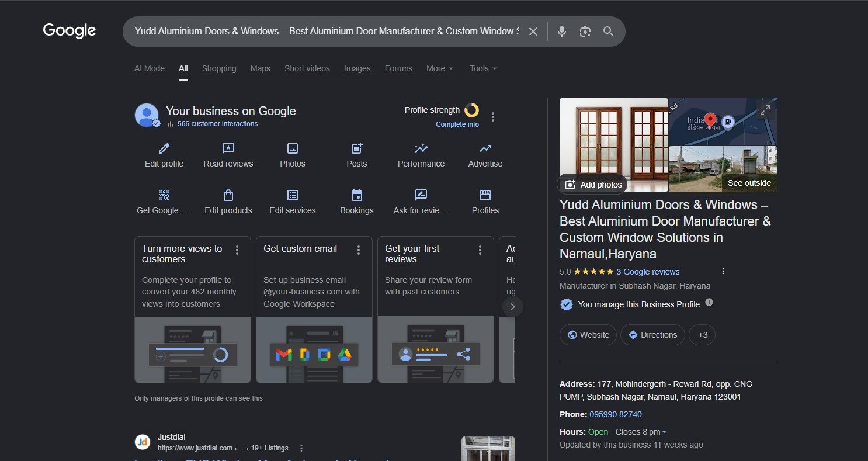Open the Advertise icon
This screenshot has height=461, width=868.
pyautogui.click(x=485, y=148)
